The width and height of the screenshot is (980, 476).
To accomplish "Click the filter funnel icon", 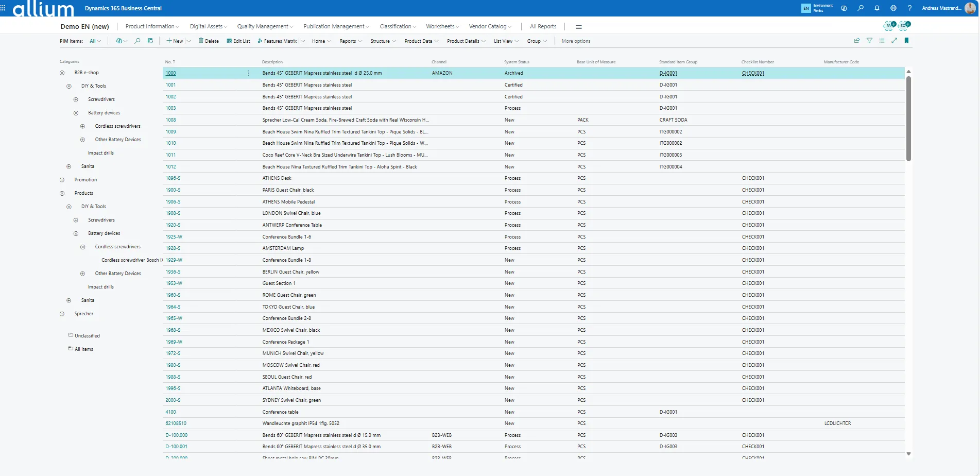I will (x=869, y=41).
